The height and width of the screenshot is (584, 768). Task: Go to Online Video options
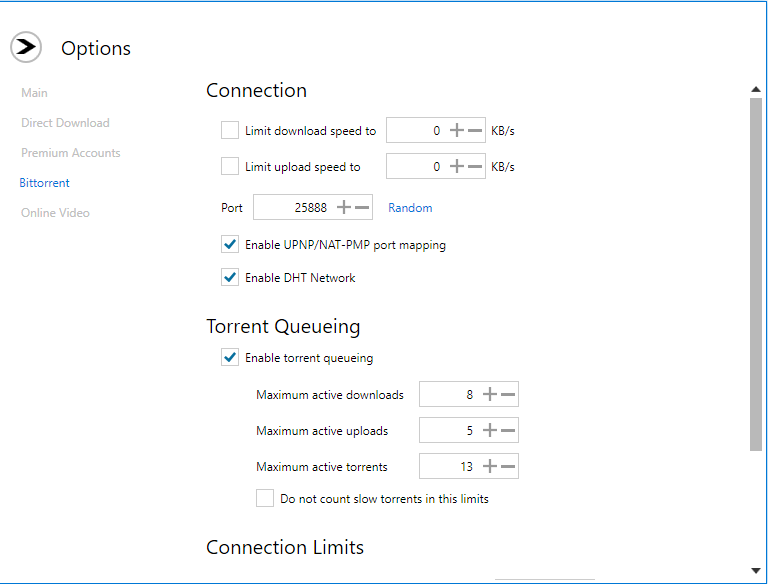55,213
